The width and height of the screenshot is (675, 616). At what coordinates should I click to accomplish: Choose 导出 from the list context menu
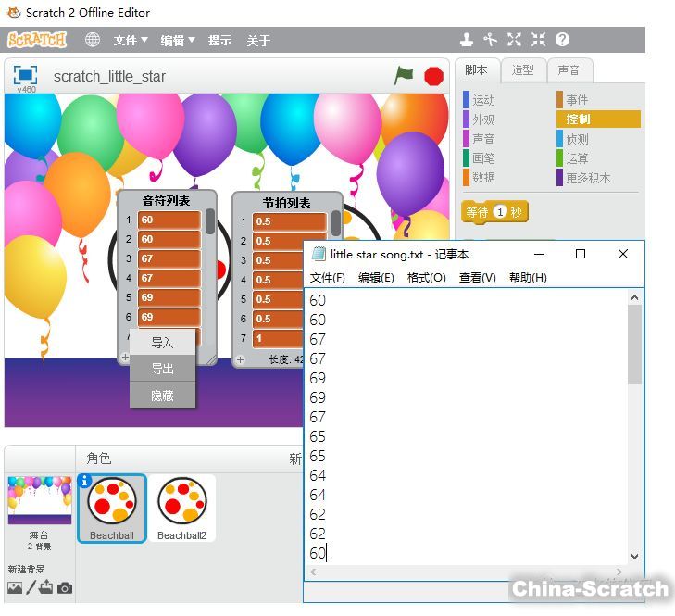coord(162,369)
